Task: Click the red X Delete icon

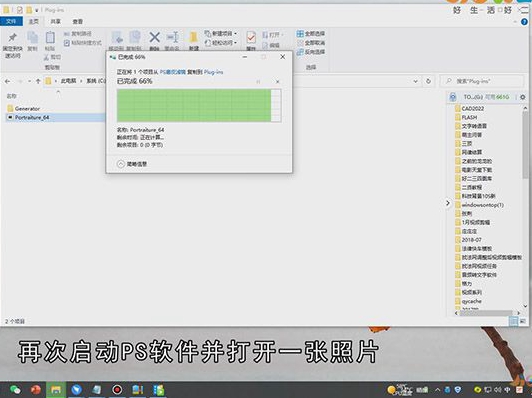Action: [154, 37]
